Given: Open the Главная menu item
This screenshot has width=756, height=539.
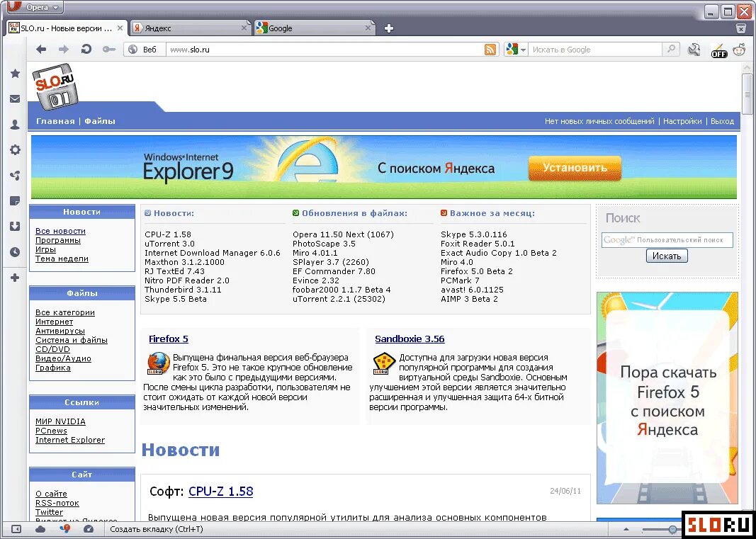Looking at the screenshot, I should pyautogui.click(x=55, y=121).
